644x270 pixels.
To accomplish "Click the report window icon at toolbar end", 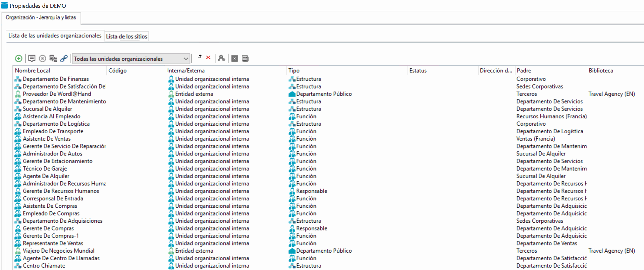I will point(245,59).
